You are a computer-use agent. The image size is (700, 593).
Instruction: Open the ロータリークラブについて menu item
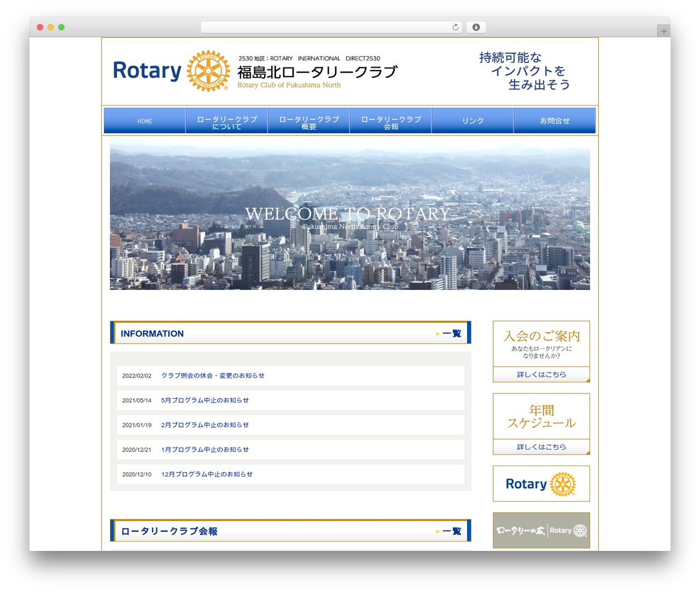click(227, 121)
